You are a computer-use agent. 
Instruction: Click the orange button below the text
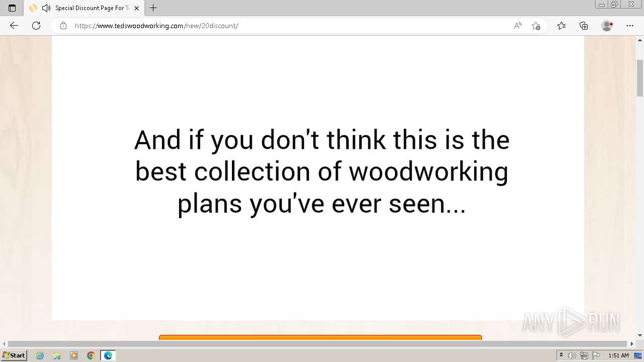(x=320, y=337)
